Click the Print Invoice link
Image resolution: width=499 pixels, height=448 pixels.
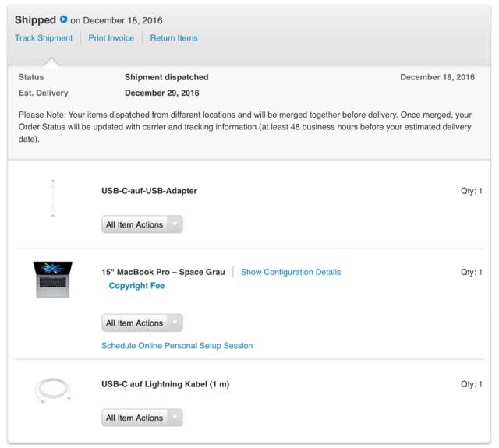tap(111, 38)
